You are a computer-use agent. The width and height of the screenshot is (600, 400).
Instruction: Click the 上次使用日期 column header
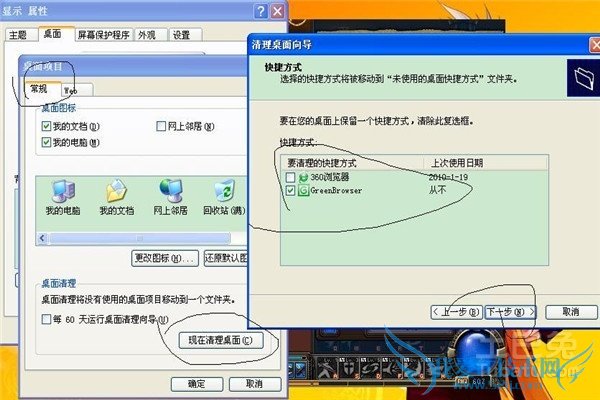click(486, 163)
